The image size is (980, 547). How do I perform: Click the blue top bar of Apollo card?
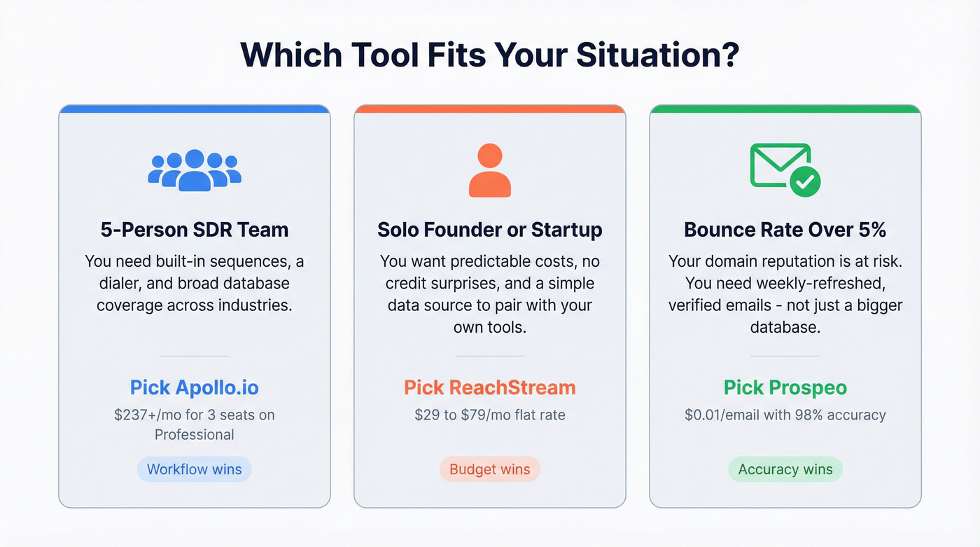(195, 109)
